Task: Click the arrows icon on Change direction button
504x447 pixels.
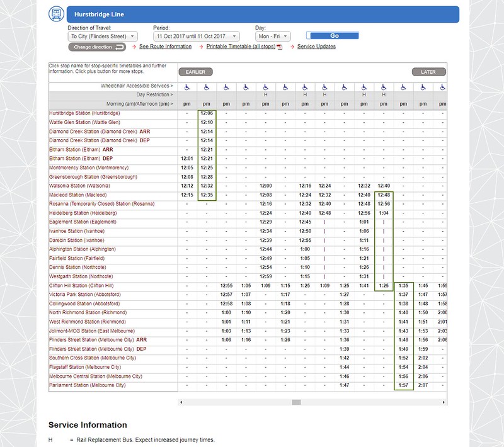Action: [x=120, y=47]
